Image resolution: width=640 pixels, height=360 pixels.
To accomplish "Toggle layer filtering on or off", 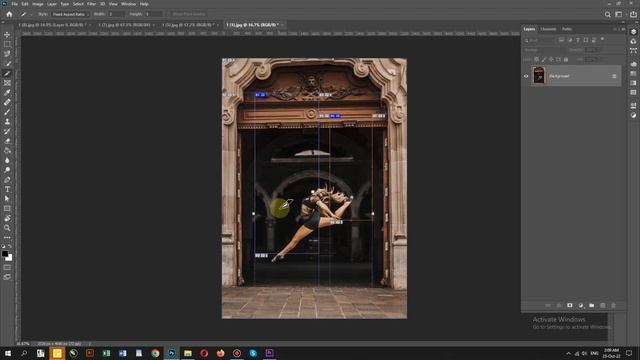I will click(602, 40).
